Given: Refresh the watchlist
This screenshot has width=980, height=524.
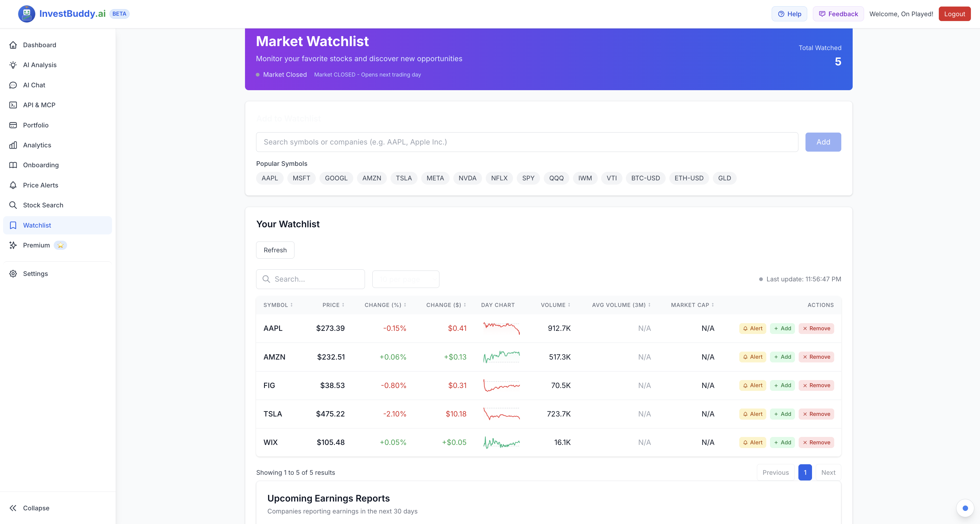Looking at the screenshot, I should pyautogui.click(x=275, y=250).
